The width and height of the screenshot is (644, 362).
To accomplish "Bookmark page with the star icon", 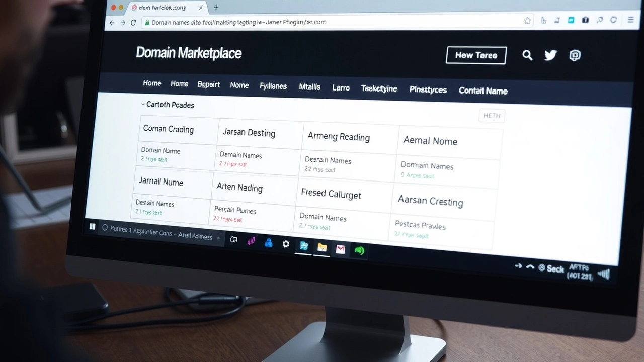I will (x=527, y=21).
